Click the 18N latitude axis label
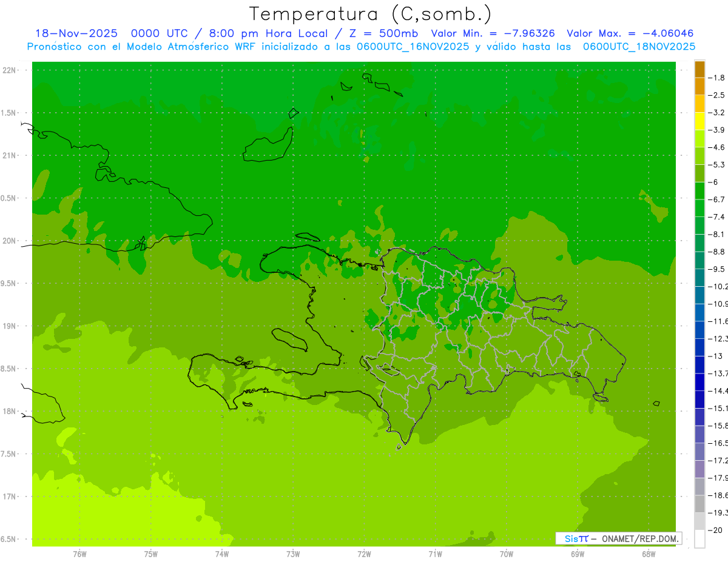Viewport: 728px width, 562px height. click(x=9, y=411)
